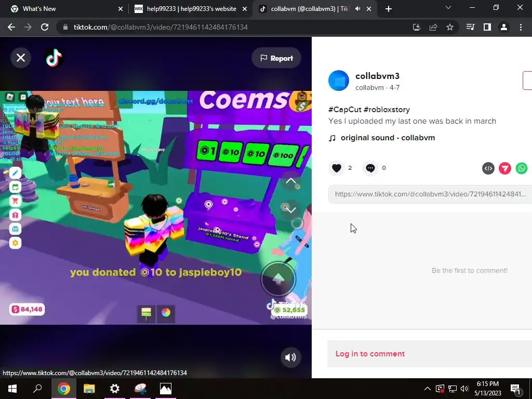Switch to the What's New tab
This screenshot has height=399, width=532.
(64, 9)
